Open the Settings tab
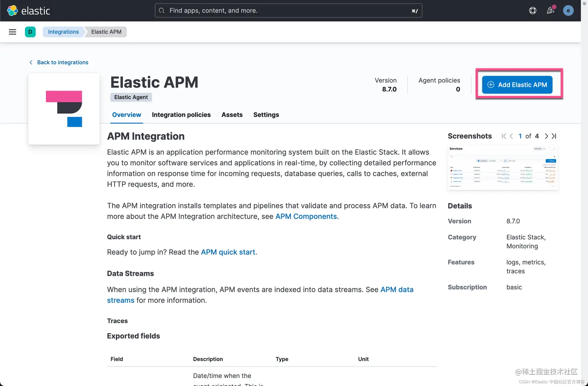 266,115
